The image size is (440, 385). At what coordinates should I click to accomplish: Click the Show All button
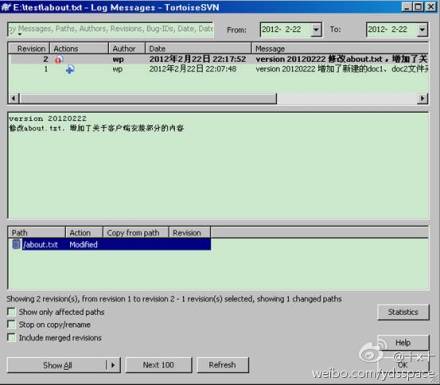57,365
